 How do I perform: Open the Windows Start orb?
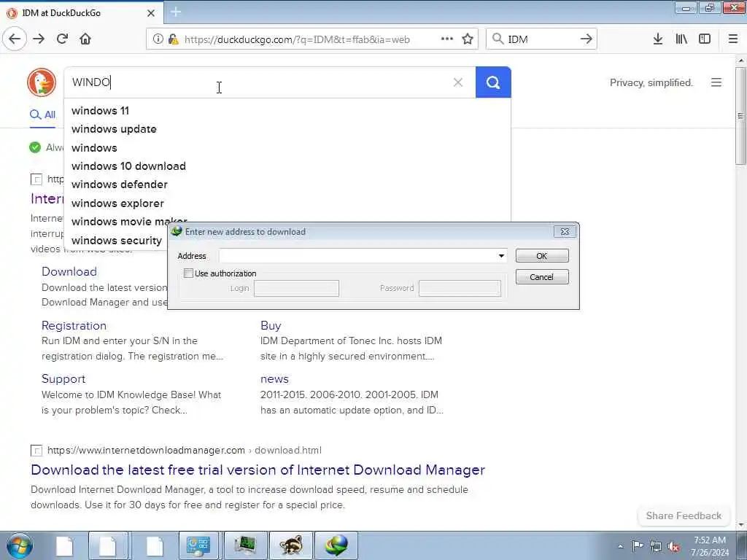pyautogui.click(x=20, y=545)
